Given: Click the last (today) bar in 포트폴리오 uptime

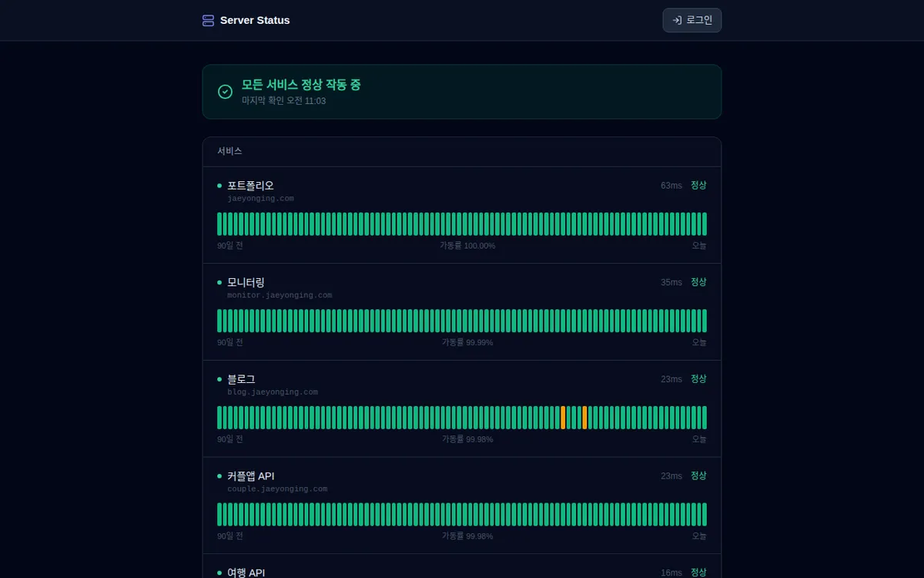Looking at the screenshot, I should click(x=705, y=224).
